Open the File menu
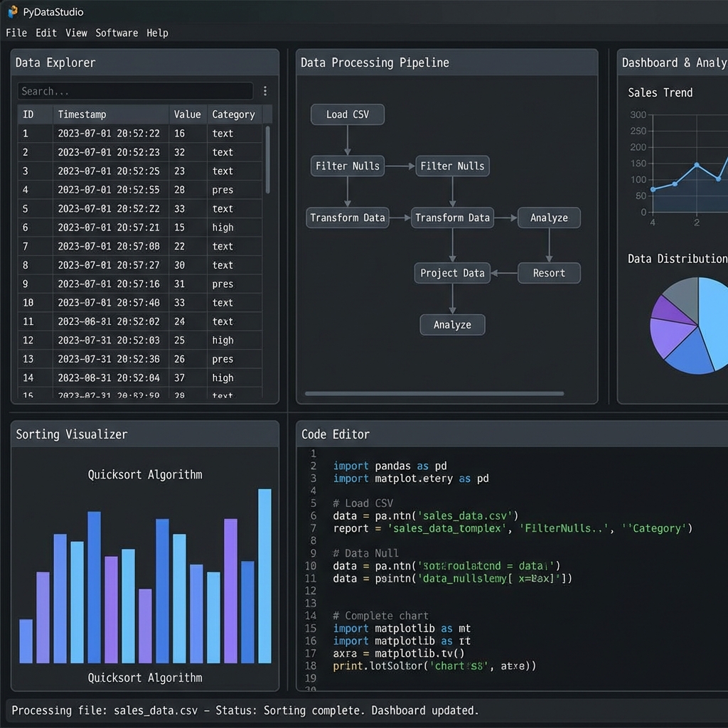 pos(16,33)
